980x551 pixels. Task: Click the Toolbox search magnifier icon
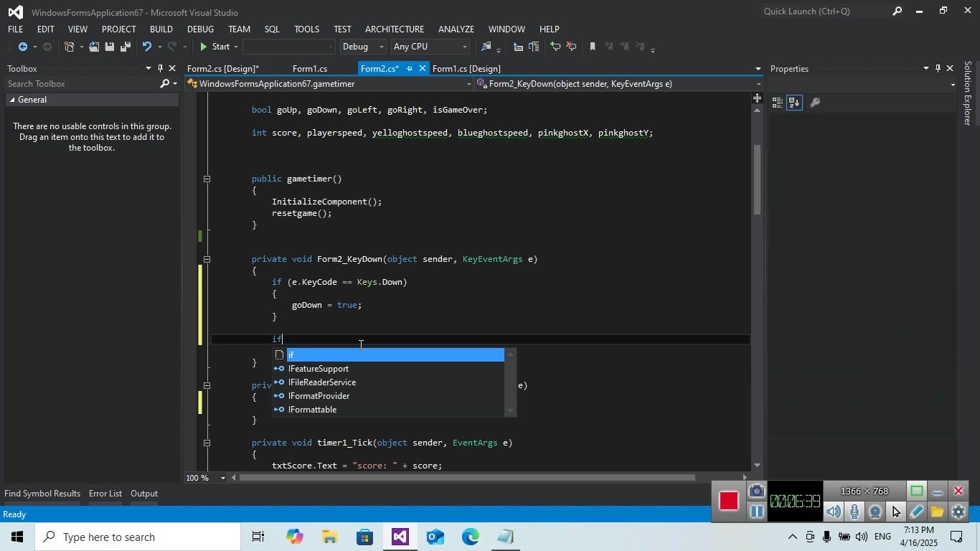click(x=164, y=84)
